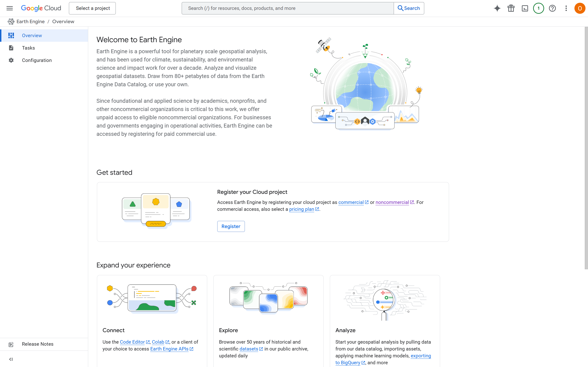Go to Tasks in sidebar

pos(28,48)
